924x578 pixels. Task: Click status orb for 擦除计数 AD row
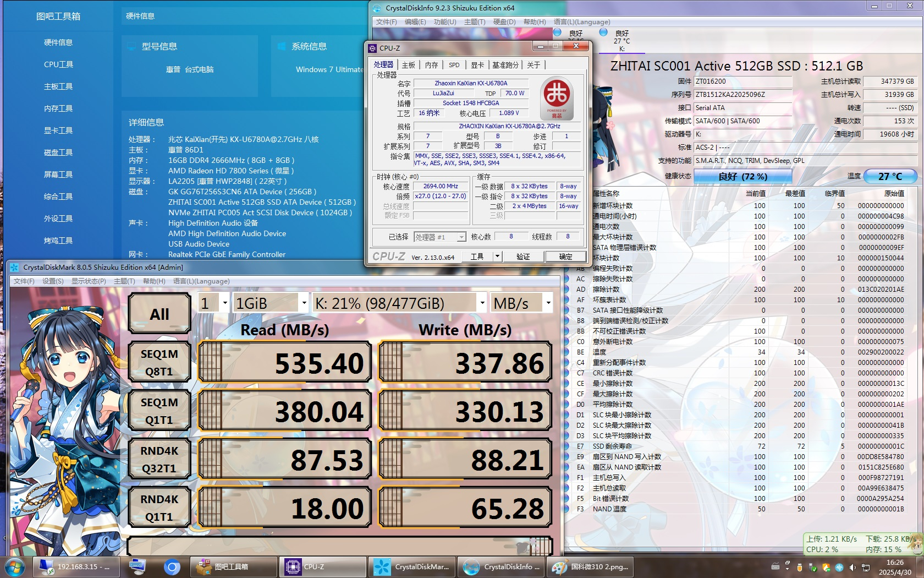click(567, 289)
